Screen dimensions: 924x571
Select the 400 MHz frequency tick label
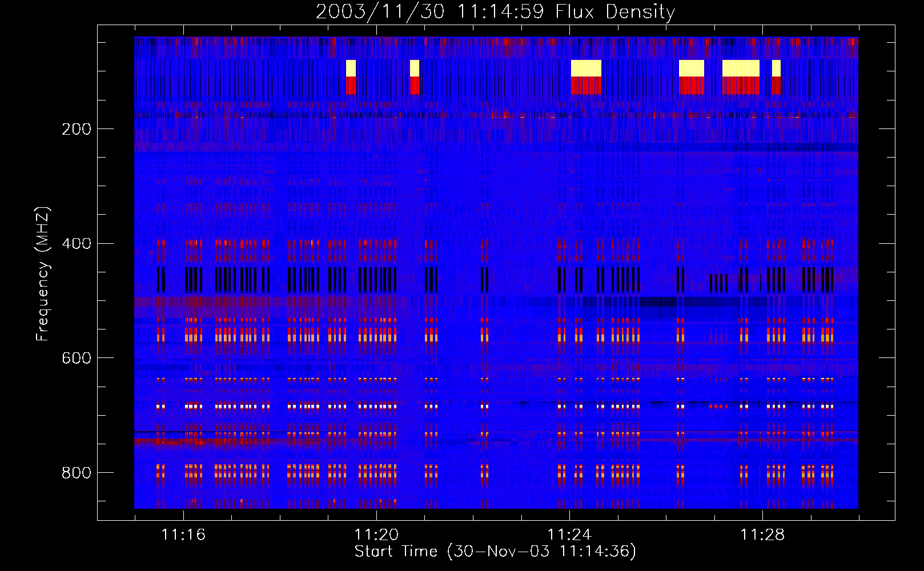coord(77,244)
